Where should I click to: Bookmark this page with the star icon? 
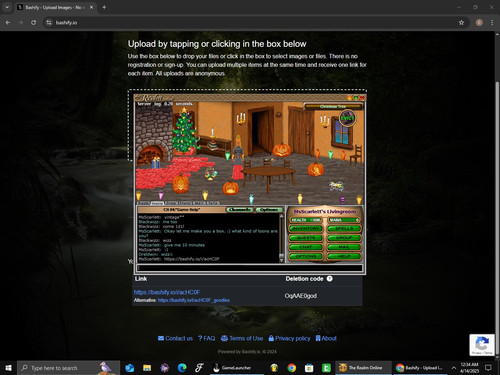click(x=461, y=22)
